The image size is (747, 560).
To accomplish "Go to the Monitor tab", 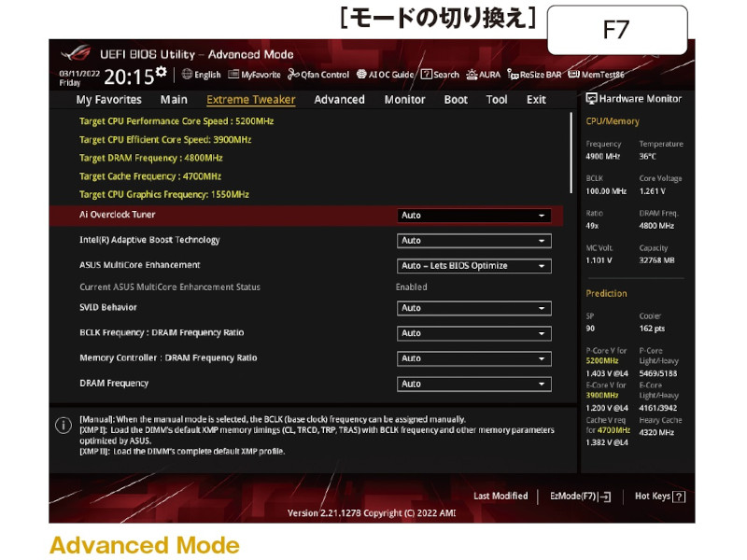I will pos(404,100).
